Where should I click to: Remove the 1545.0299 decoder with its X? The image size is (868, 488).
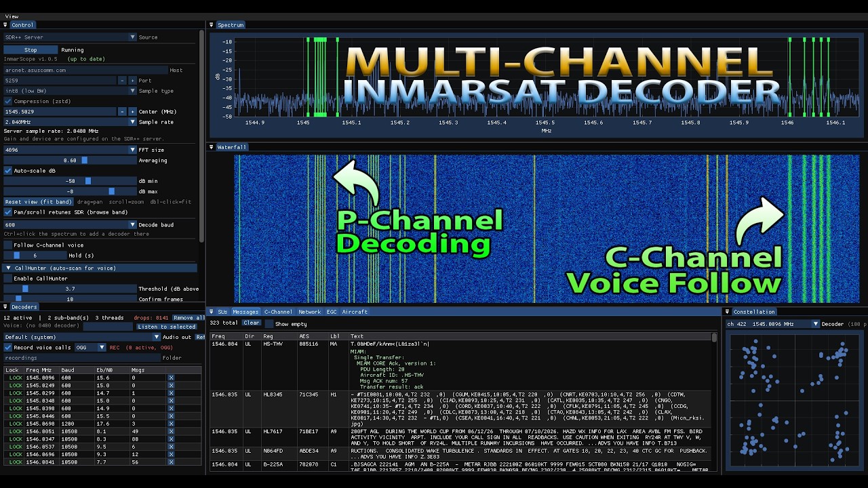pos(171,393)
